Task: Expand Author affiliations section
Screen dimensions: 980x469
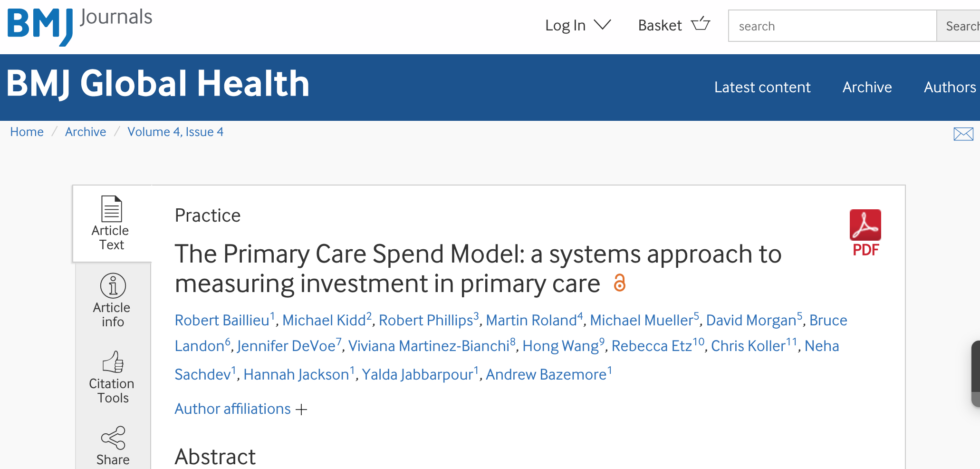Action: tap(240, 409)
